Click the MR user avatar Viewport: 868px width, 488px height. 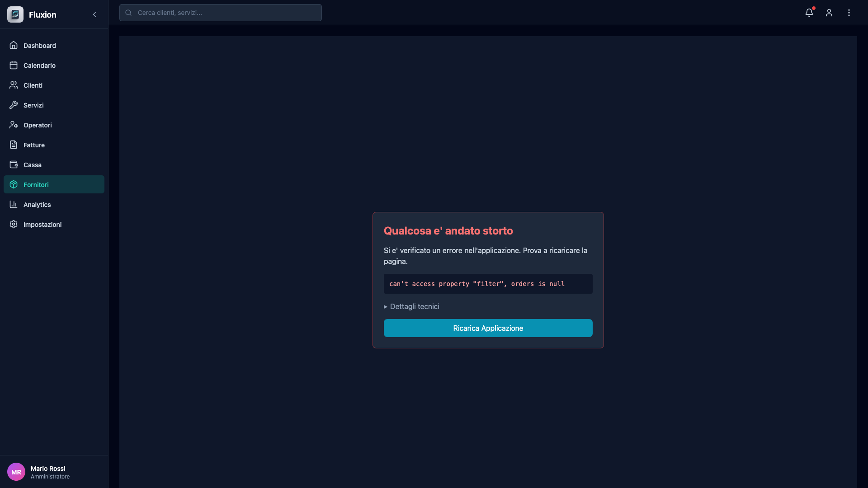pos(16,472)
